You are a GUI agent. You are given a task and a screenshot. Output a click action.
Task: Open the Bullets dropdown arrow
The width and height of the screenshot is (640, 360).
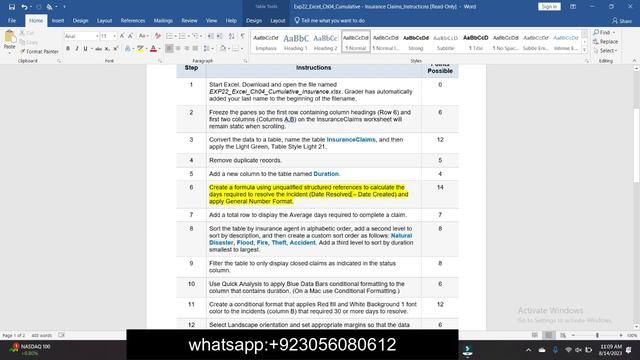(x=176, y=36)
